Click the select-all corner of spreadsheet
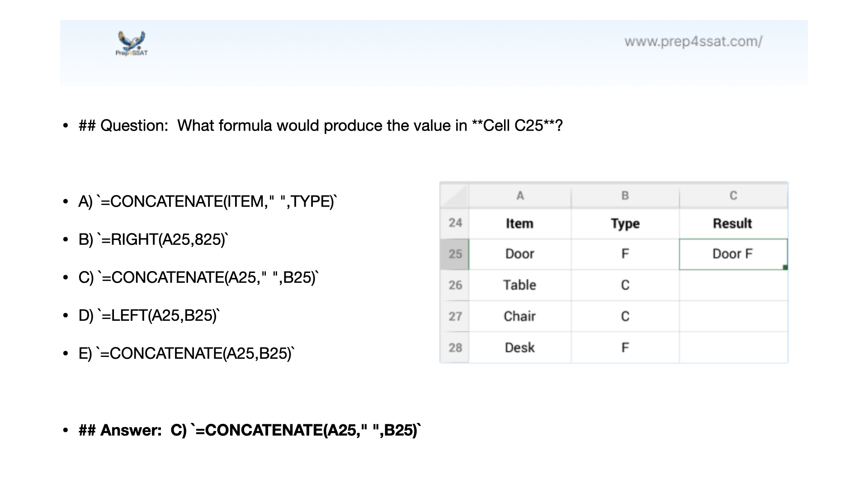Image resolution: width=868 pixels, height=488 pixels. [454, 196]
